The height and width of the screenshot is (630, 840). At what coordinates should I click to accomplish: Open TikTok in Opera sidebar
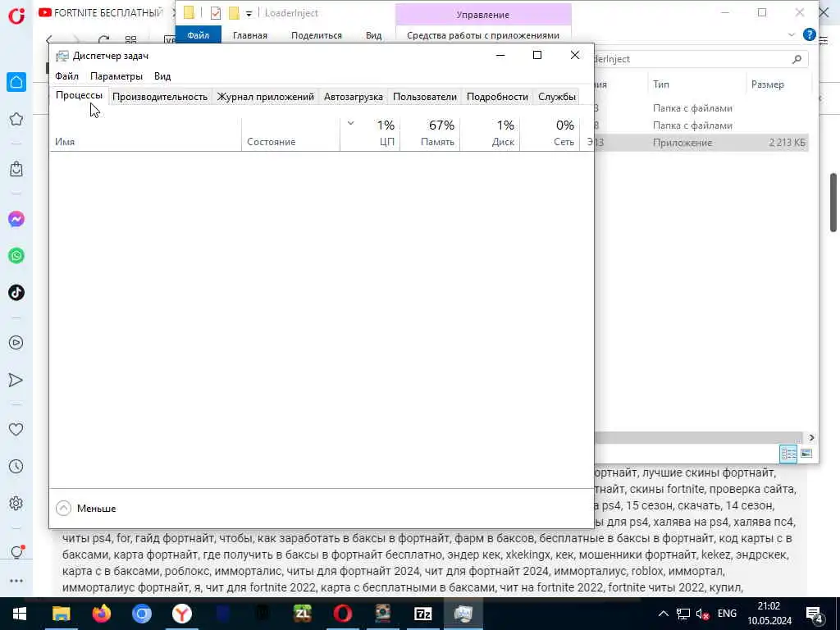tap(16, 293)
